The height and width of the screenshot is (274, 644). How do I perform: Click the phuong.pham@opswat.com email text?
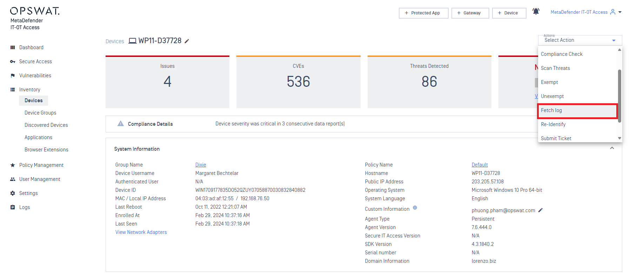[x=503, y=210]
